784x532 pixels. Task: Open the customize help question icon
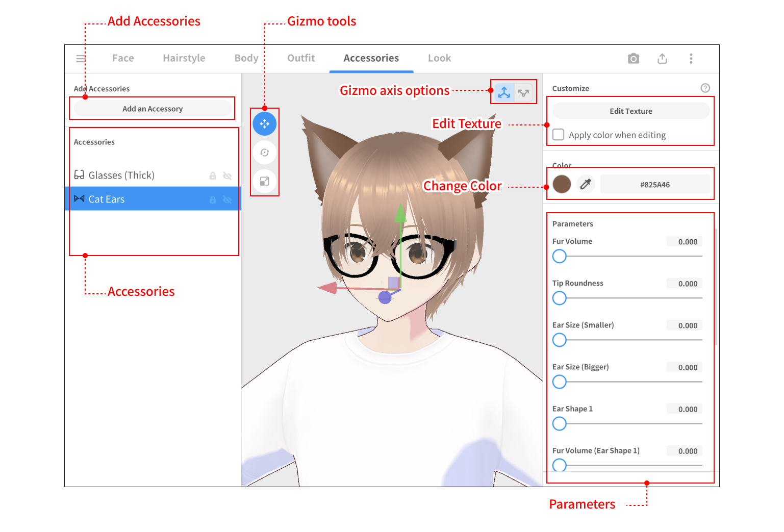click(705, 88)
